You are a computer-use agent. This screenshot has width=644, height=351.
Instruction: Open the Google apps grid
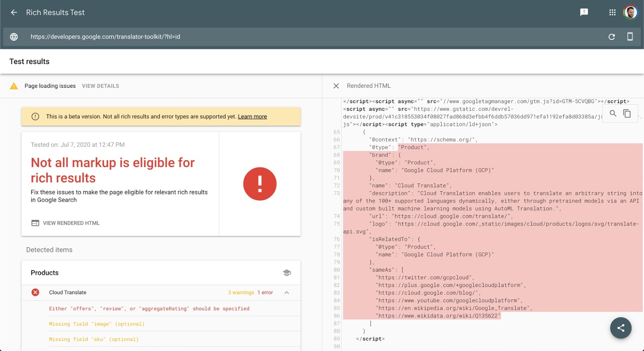point(612,12)
